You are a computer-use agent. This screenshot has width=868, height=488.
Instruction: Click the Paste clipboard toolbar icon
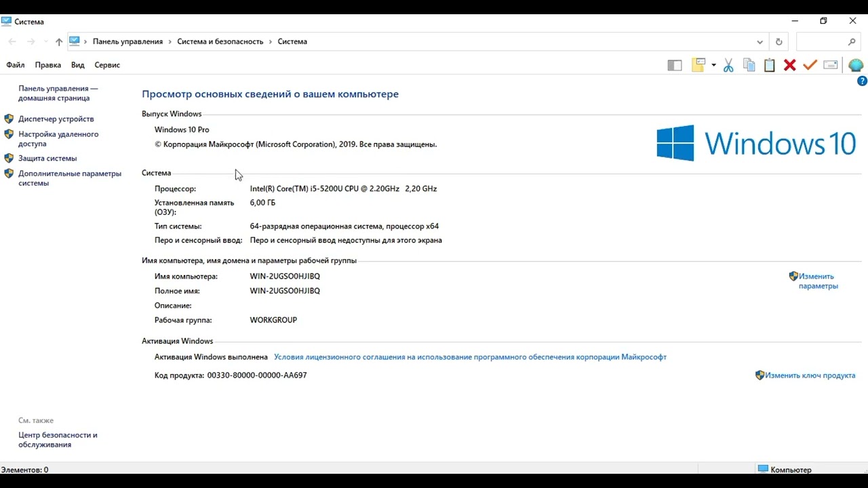[x=770, y=65]
